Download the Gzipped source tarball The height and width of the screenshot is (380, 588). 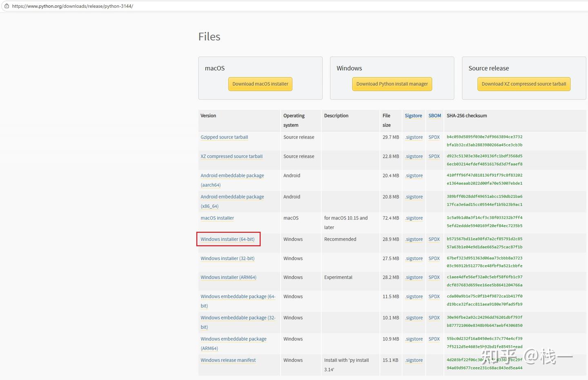coord(224,137)
